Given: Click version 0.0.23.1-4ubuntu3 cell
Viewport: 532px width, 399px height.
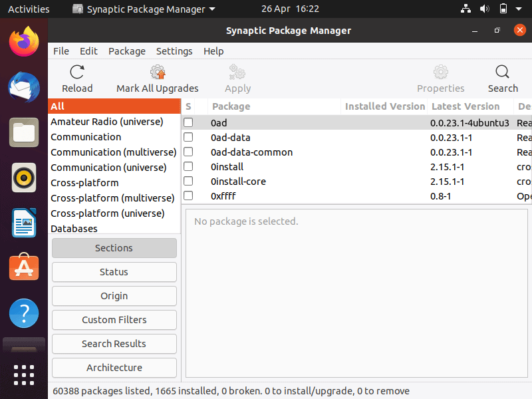Looking at the screenshot, I should [469, 123].
